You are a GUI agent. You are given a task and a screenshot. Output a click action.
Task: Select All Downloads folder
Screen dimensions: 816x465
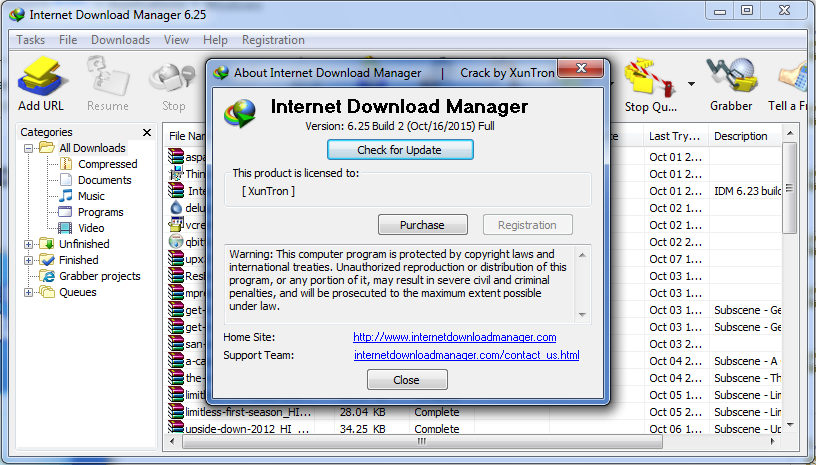click(92, 148)
